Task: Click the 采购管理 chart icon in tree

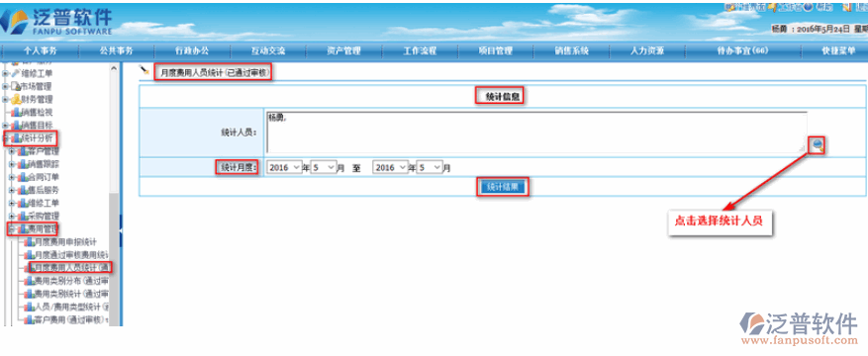Action: 22,216
